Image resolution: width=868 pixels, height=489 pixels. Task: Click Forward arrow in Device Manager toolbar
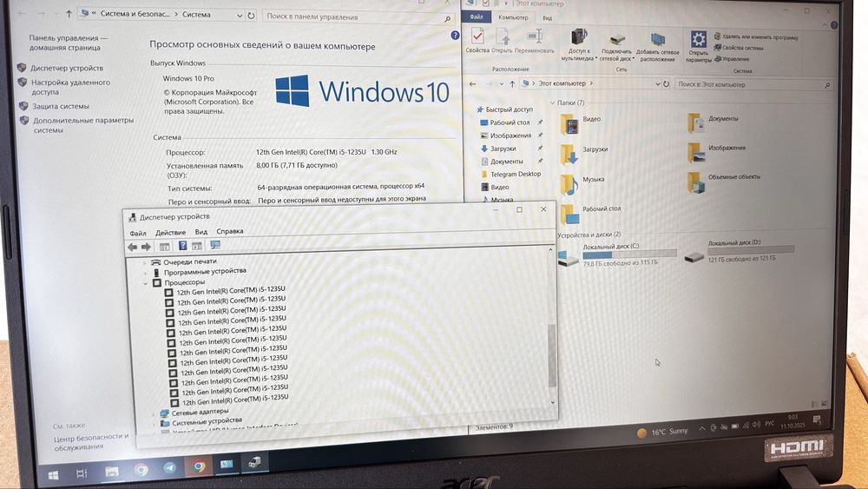(146, 247)
